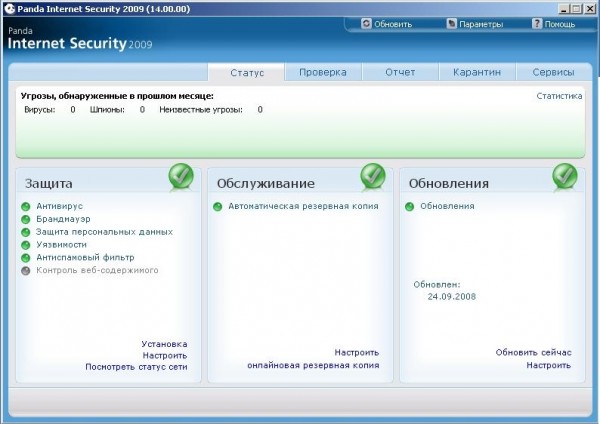Select Защита персональных данных item

tap(104, 232)
